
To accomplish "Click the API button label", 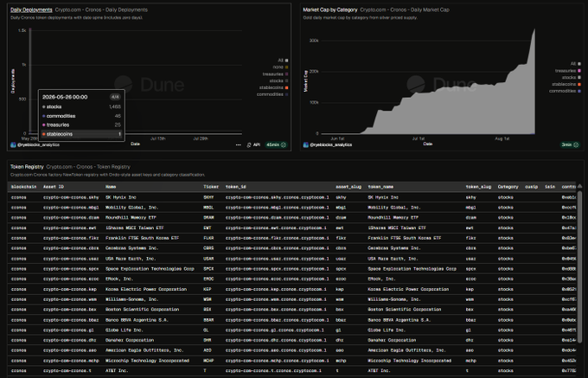I will tap(257, 144).
